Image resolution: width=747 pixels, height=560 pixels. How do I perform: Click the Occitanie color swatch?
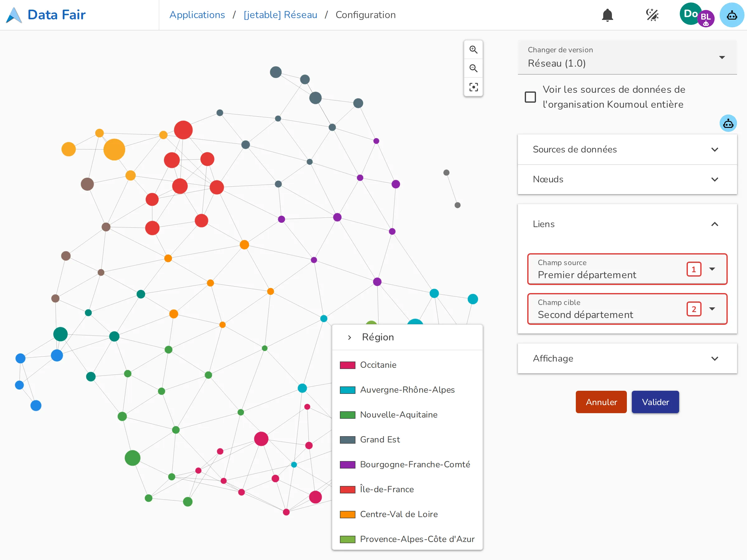click(x=347, y=365)
